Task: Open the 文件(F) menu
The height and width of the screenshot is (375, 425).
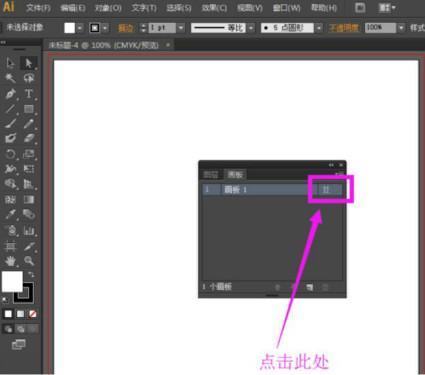Action: click(x=38, y=8)
